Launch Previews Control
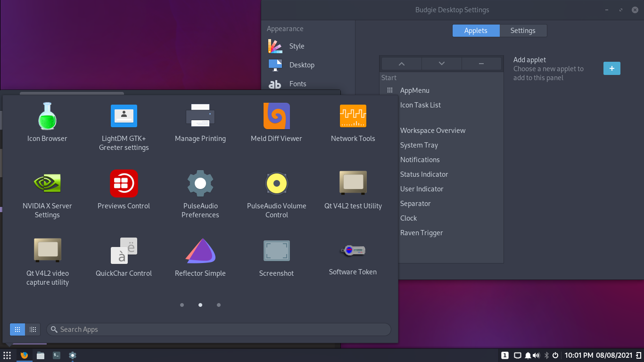644x362 pixels. point(124,189)
